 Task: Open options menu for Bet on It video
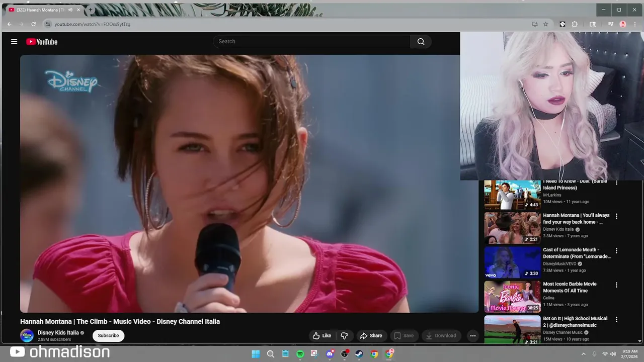tap(616, 319)
